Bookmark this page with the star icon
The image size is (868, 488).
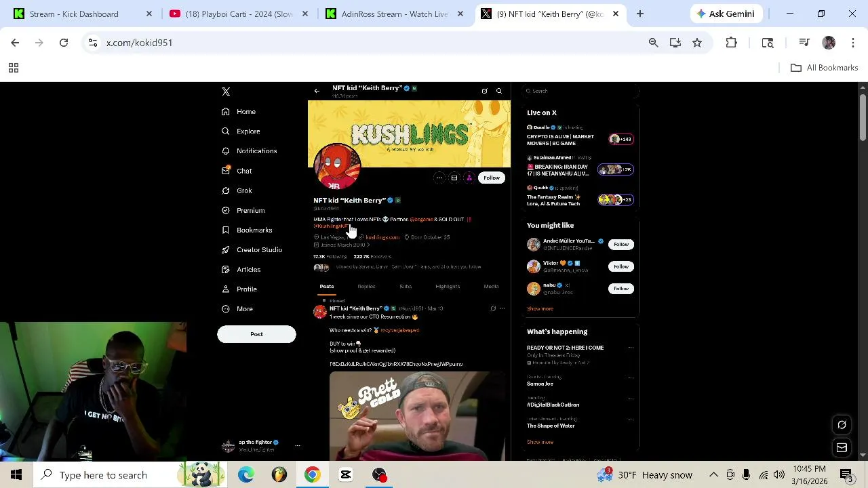(x=697, y=43)
